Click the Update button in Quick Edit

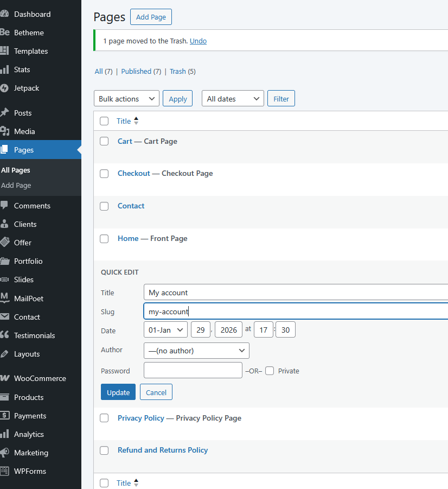[x=118, y=392]
